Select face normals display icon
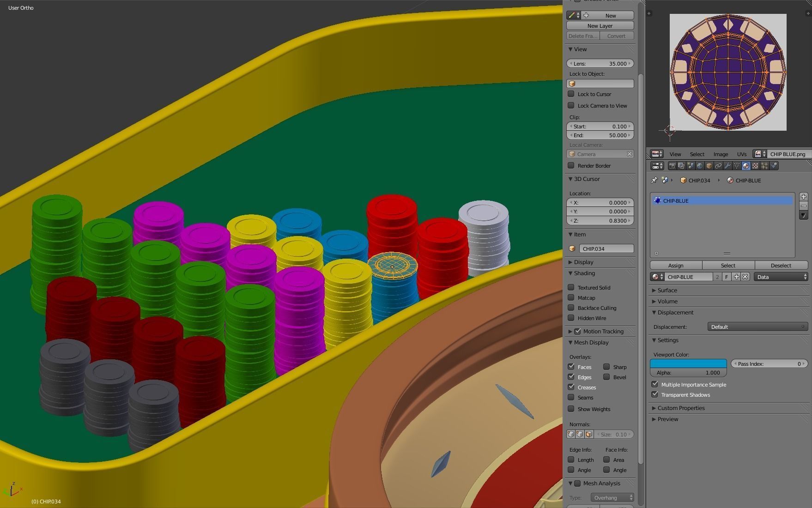The width and height of the screenshot is (812, 508). tap(589, 435)
